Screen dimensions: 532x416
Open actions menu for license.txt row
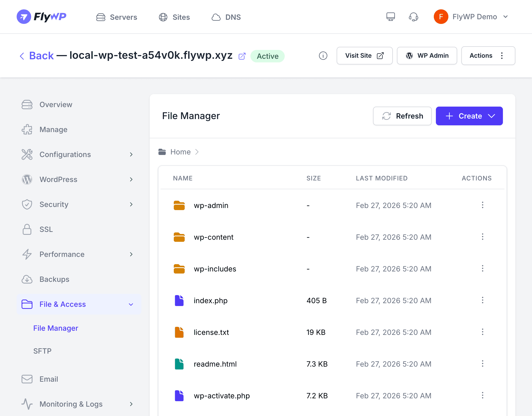click(x=482, y=332)
